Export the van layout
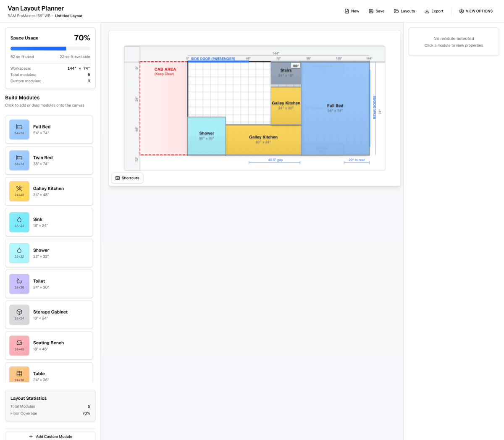Screen dimensions: 504x440 click(x=434, y=11)
